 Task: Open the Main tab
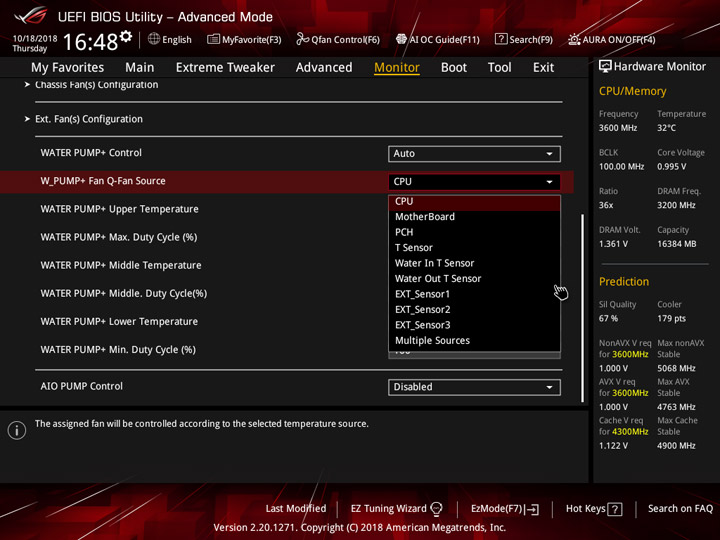pos(140,68)
